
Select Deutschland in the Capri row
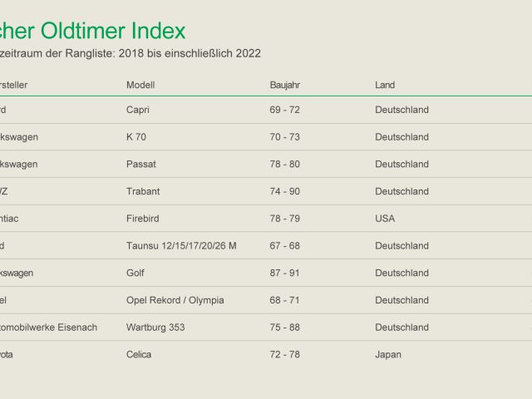(401, 110)
